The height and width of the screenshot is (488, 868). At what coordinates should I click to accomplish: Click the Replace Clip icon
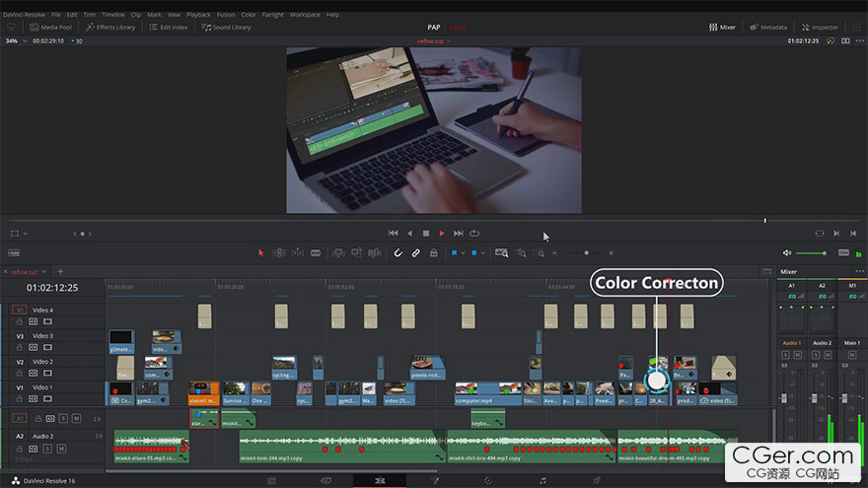click(x=375, y=252)
